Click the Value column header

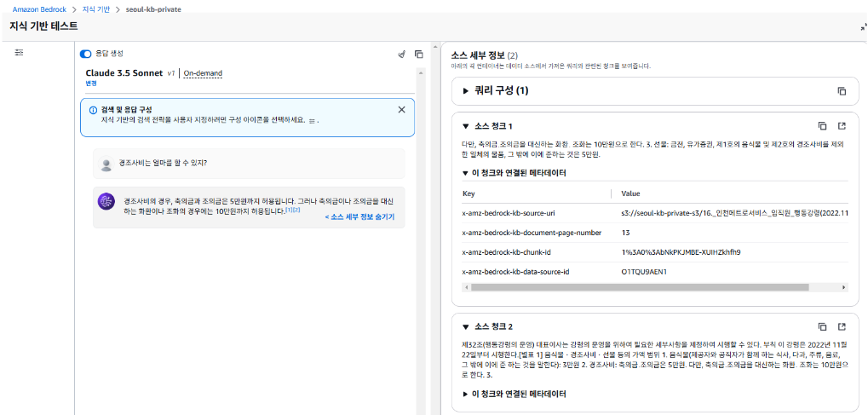click(x=630, y=194)
